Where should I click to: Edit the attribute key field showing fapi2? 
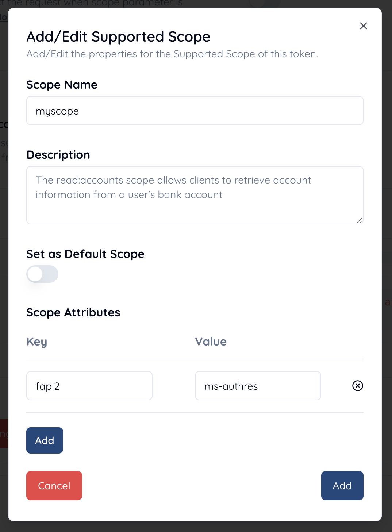89,386
